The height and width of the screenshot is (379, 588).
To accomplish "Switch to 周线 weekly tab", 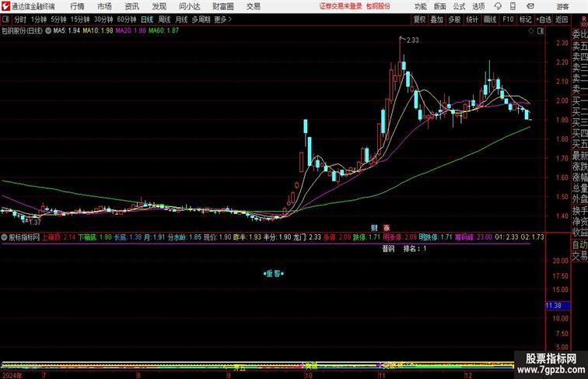I will 164,19.
